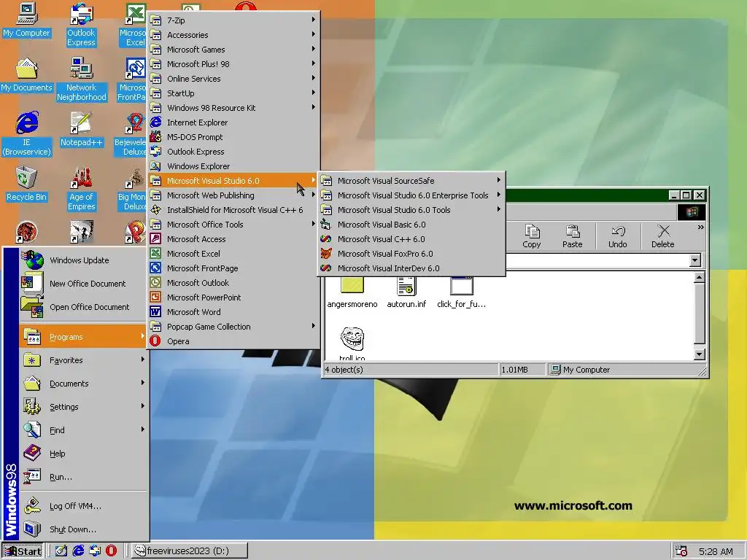Click the Paste toolbar button

click(x=572, y=237)
